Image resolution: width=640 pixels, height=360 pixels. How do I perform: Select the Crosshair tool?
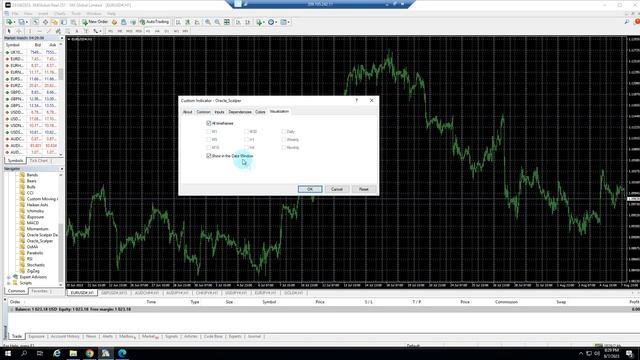click(x=19, y=31)
